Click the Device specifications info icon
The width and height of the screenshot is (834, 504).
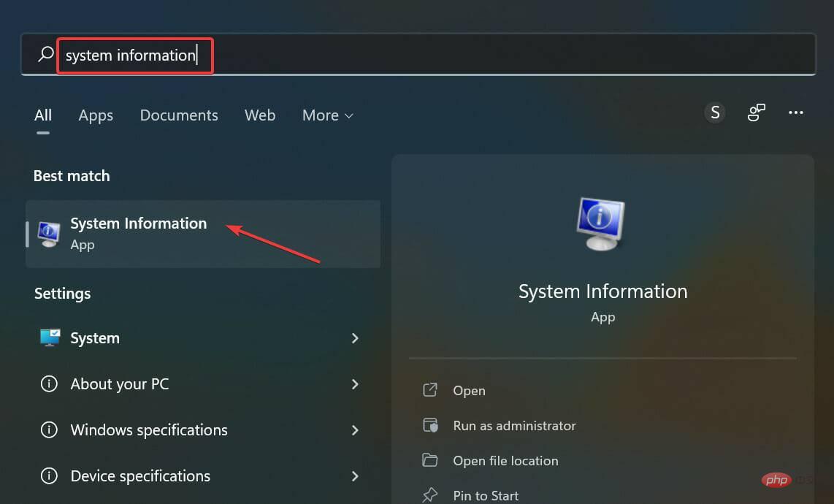coord(48,476)
